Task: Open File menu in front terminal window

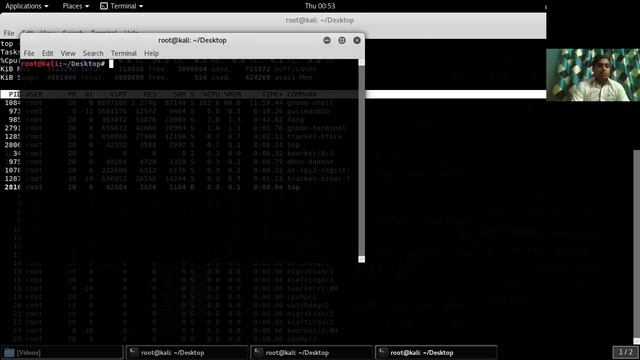Action: click(x=29, y=53)
